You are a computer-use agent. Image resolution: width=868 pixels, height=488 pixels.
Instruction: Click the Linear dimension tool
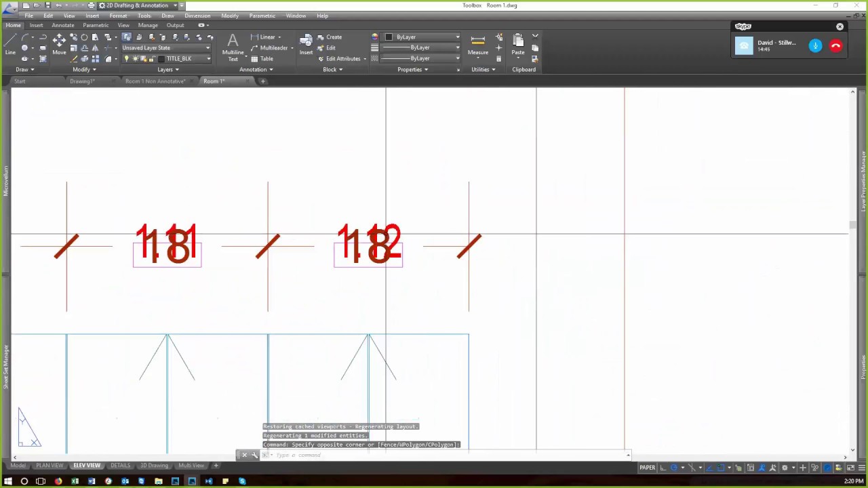264,37
